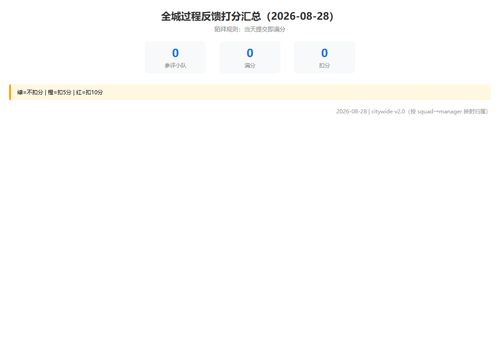Click the subtitle about the rule 当天提交即满分
The height and width of the screenshot is (364, 500).
click(250, 29)
